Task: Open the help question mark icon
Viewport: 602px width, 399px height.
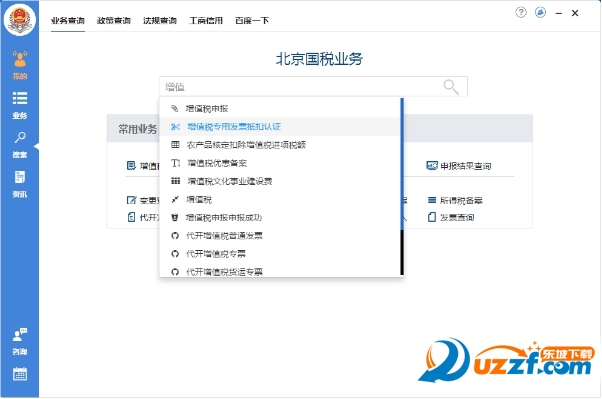Action: 521,13
